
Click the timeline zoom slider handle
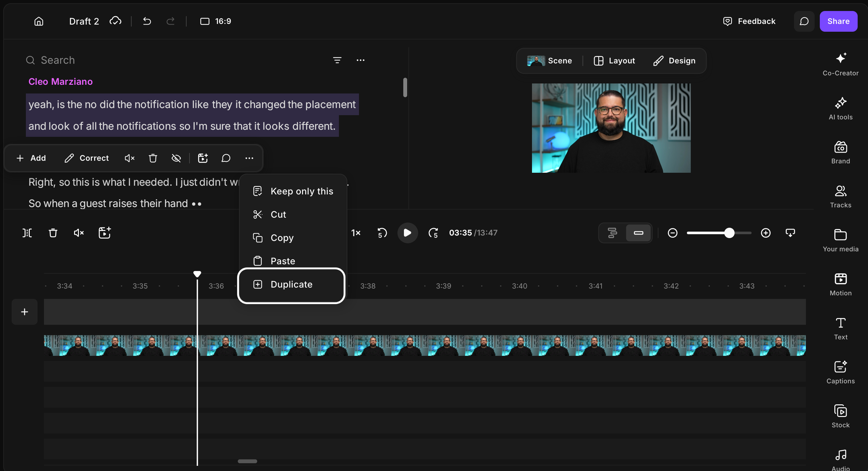pos(729,233)
